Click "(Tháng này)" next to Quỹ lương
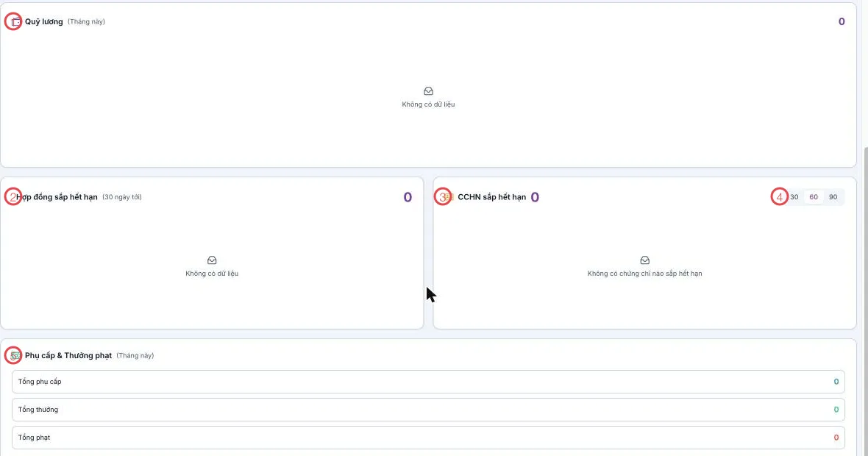 click(x=86, y=21)
